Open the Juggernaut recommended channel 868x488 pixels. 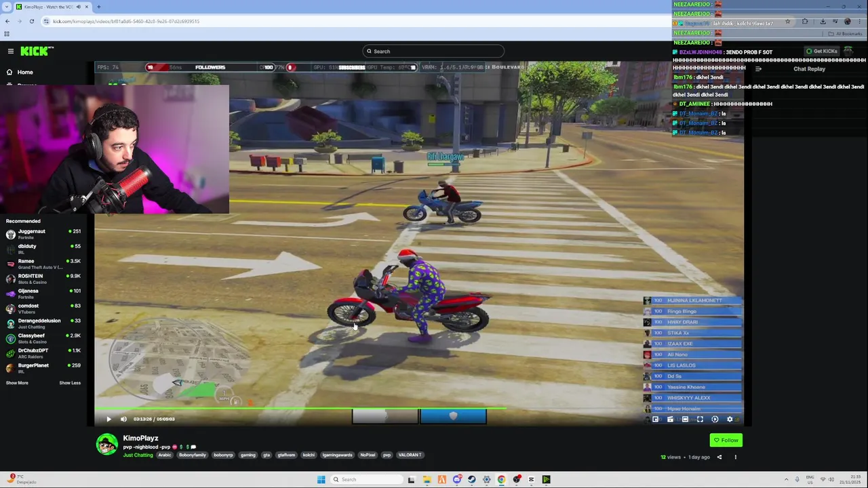click(x=44, y=234)
